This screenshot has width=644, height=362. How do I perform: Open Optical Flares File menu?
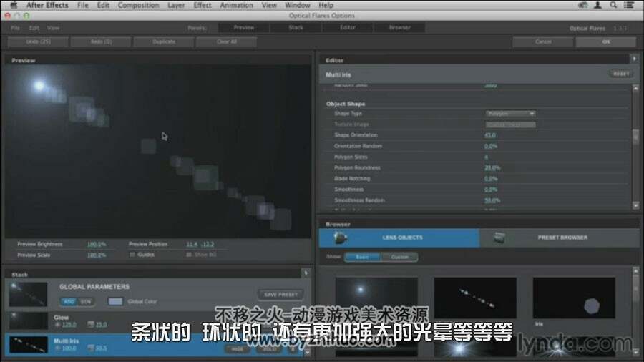(15, 28)
